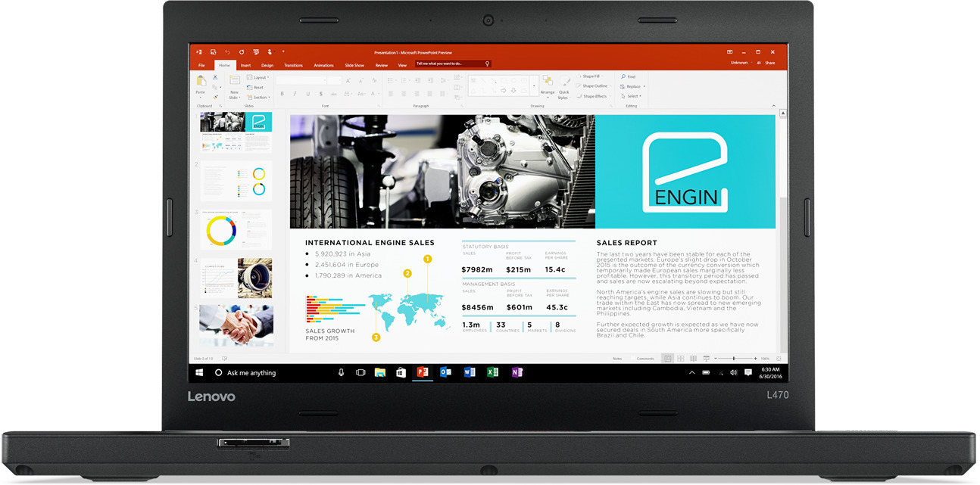This screenshot has width=980, height=485.
Task: Switch to Slide Sorter view icon
Action: click(x=681, y=358)
